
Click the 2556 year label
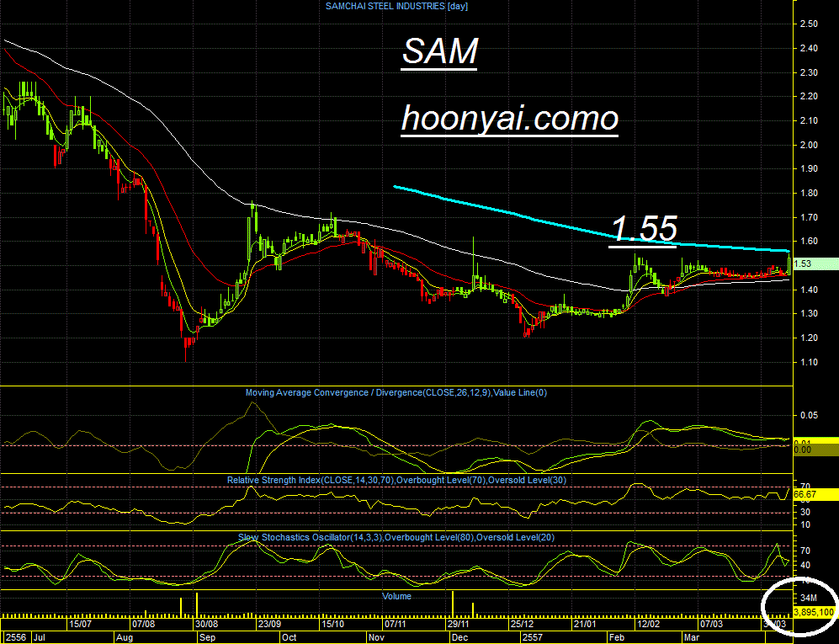pyautogui.click(x=15, y=637)
